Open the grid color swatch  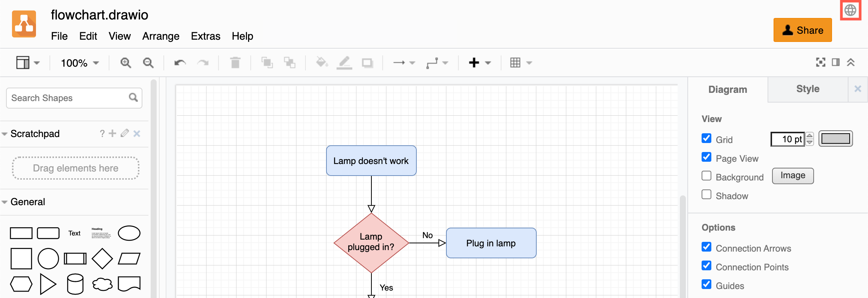pos(835,139)
